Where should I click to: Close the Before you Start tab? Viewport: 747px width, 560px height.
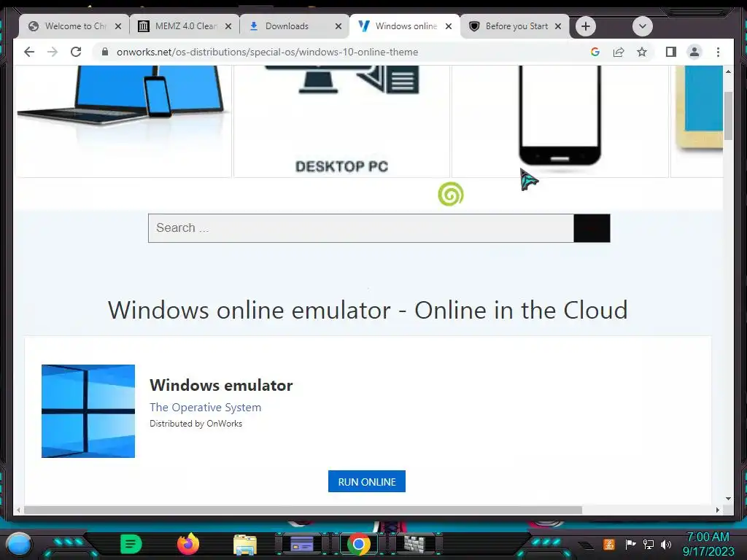click(x=558, y=26)
